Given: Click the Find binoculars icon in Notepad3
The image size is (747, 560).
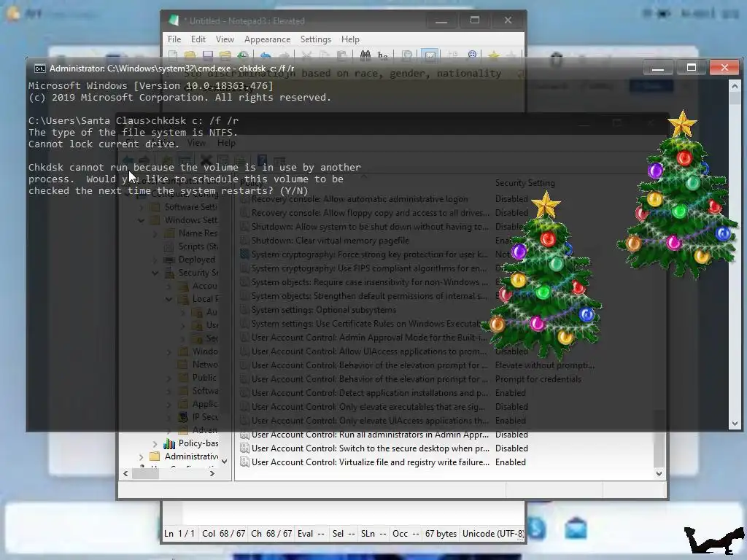Looking at the screenshot, I should (x=365, y=55).
